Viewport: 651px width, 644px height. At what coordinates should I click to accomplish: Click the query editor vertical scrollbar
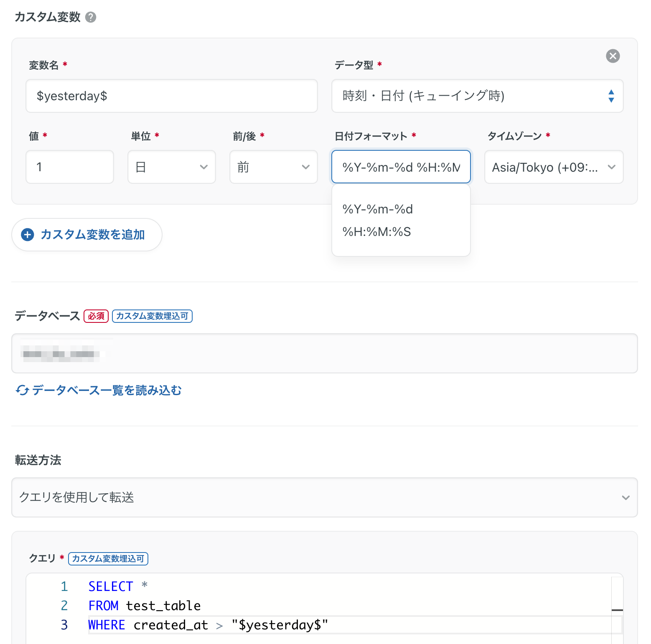(617, 610)
